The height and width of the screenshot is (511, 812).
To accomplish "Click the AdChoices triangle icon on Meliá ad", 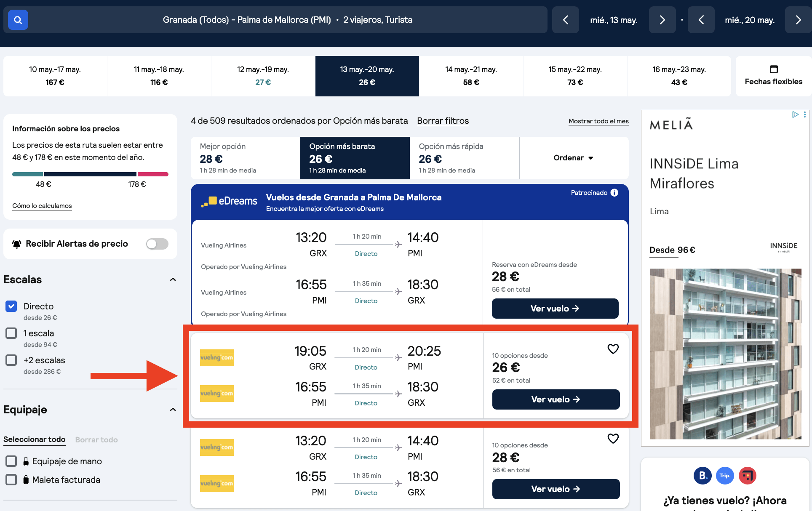I will [x=795, y=114].
